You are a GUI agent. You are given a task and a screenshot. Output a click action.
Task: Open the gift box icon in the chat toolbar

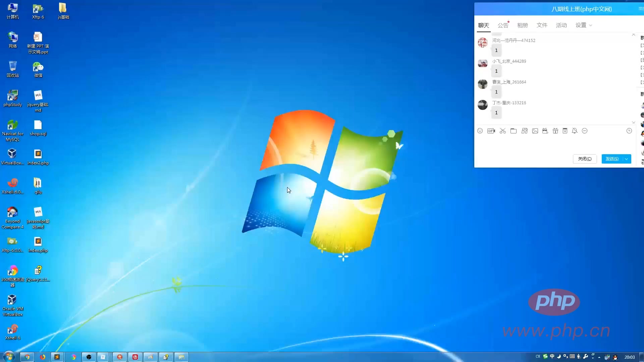point(555,131)
